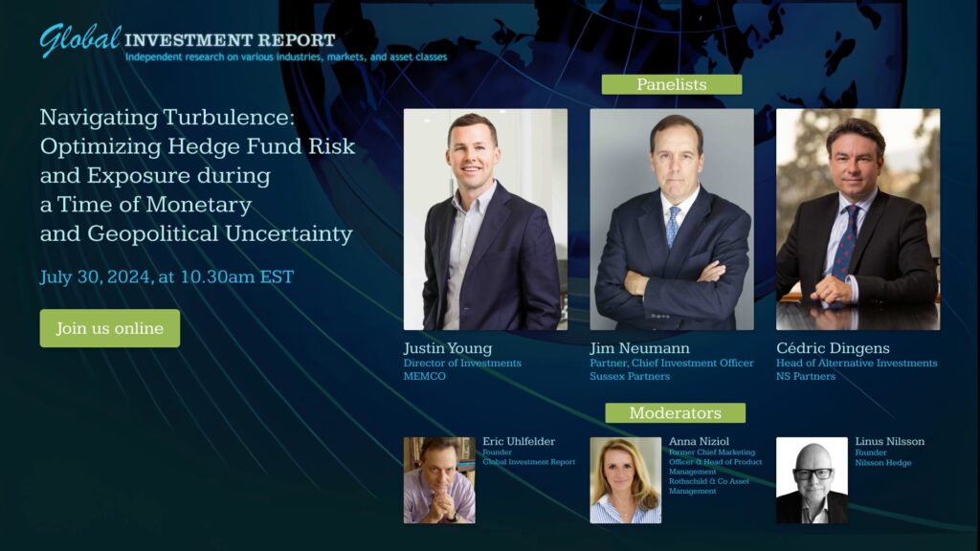Screen dimensions: 980x551
Task: Select Eric Uhlfelder's moderator photo
Action: pos(439,480)
